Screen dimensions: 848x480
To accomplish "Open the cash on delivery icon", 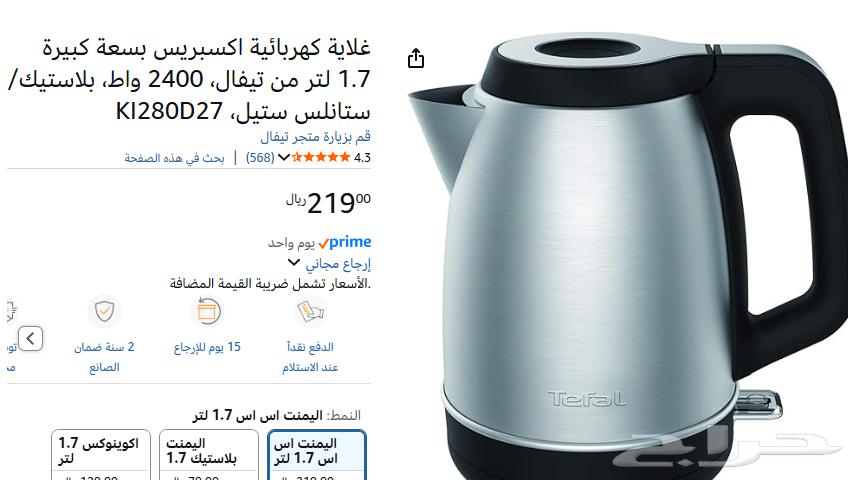I will pos(310,311).
